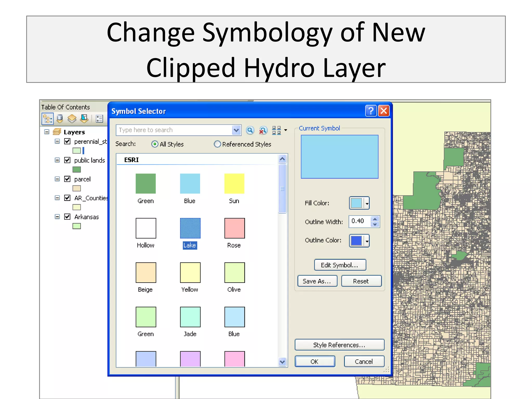
Task: Click the search magnifier icon
Action: [250, 130]
